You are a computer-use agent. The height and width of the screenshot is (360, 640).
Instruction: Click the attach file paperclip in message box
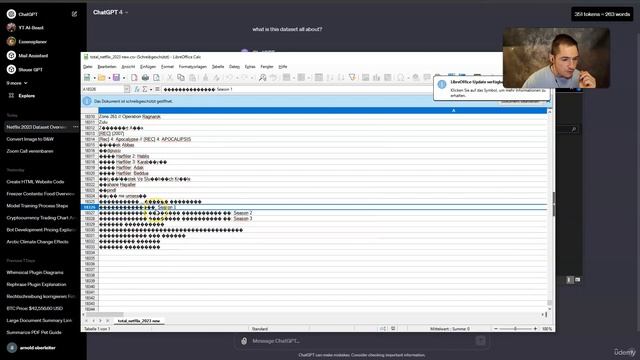point(244,341)
